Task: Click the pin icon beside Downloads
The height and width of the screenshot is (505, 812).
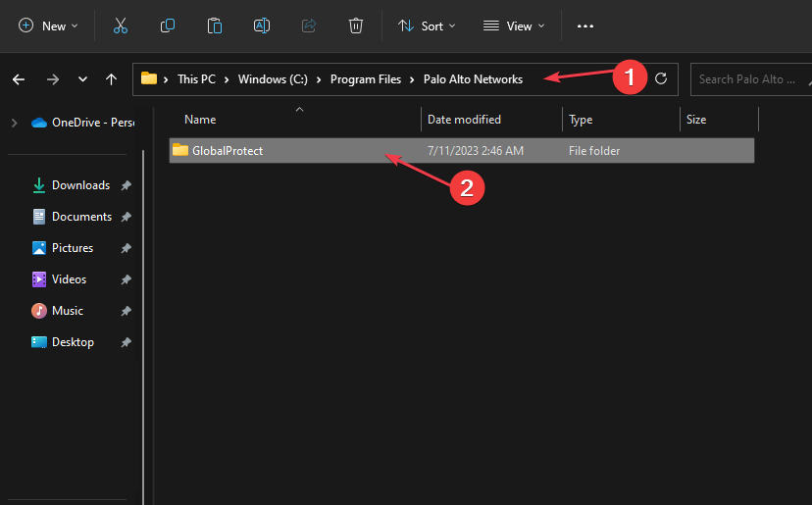Action: pyautogui.click(x=126, y=185)
